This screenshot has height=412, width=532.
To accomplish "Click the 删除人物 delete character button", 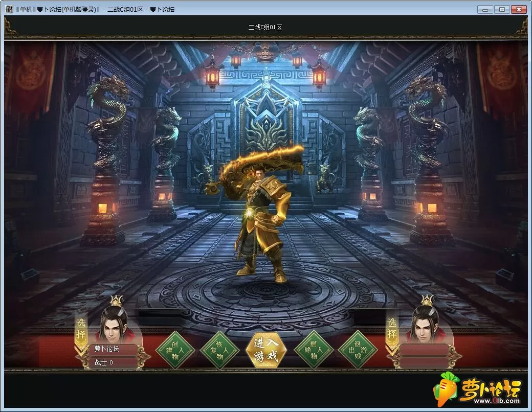I will (x=314, y=350).
